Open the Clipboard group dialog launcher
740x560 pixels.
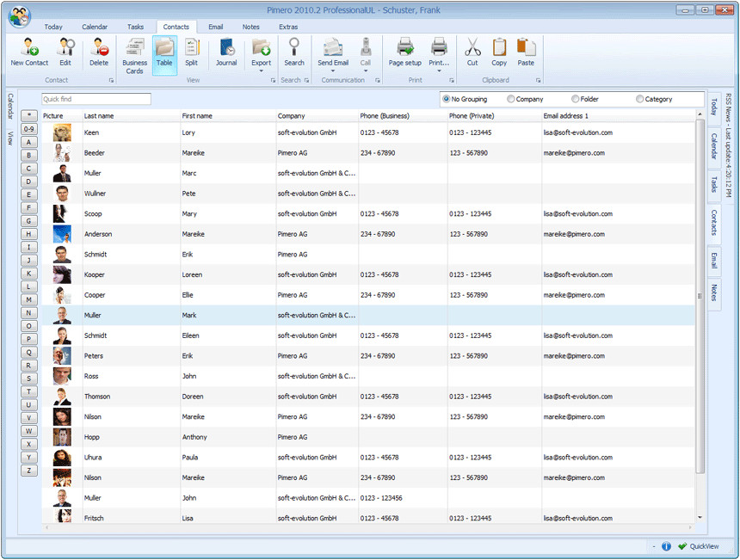tap(538, 81)
